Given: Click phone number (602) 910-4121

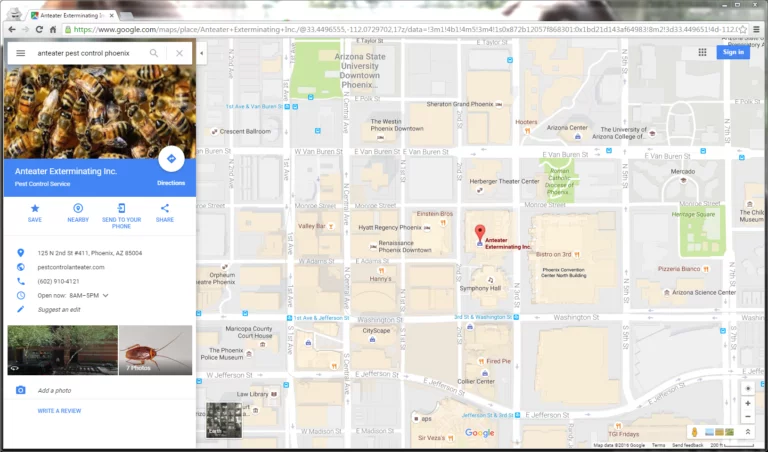Looking at the screenshot, I should 58,282.
